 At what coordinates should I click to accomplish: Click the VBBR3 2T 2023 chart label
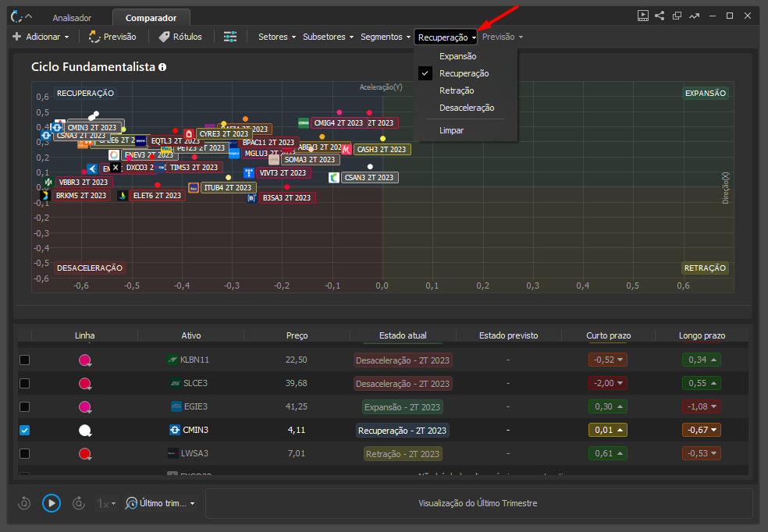(84, 182)
